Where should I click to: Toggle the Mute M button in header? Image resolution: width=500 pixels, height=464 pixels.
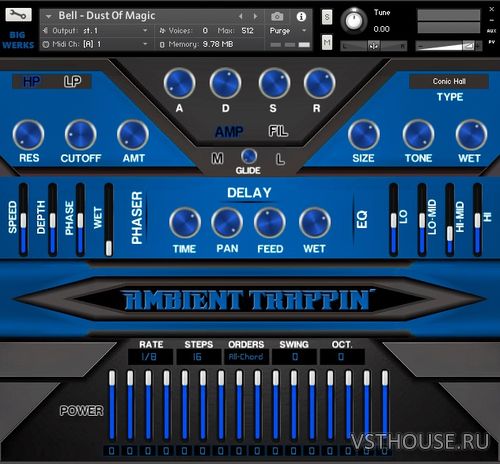(x=327, y=42)
